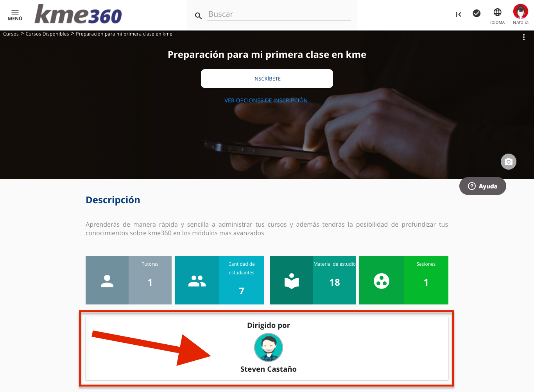
Task: Open the three-dot course options menu
Action: [524, 37]
